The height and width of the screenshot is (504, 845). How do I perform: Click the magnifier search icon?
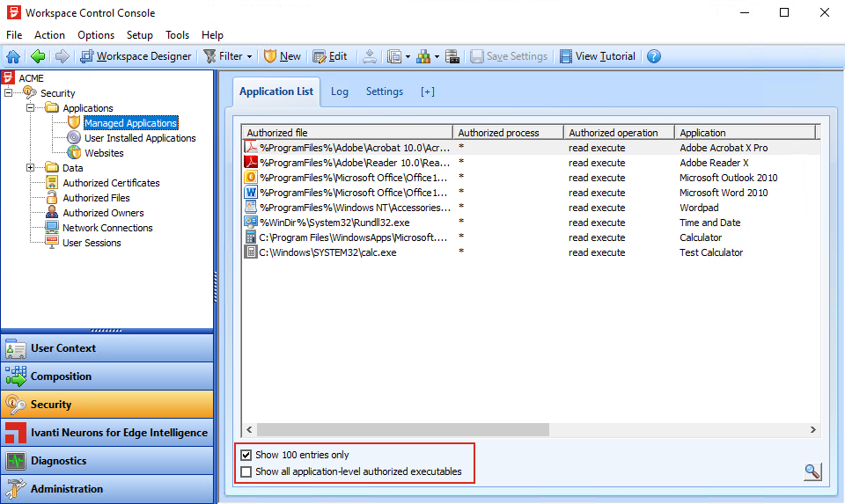pyautogui.click(x=812, y=471)
